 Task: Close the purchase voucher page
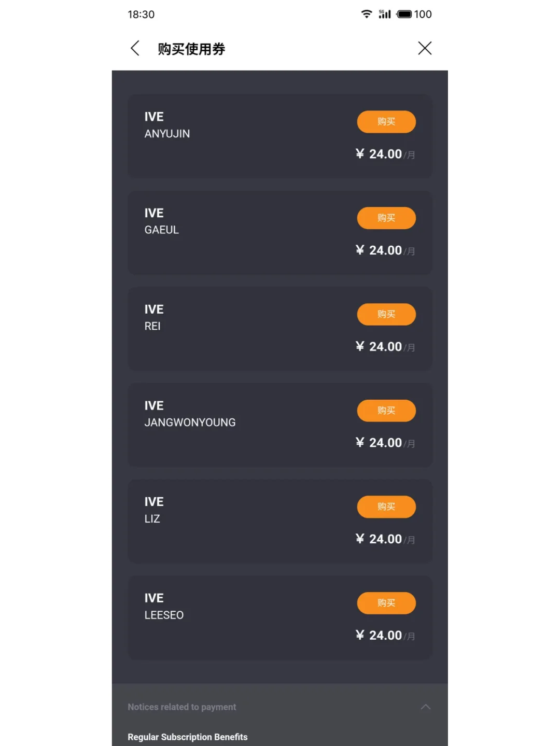coord(425,48)
